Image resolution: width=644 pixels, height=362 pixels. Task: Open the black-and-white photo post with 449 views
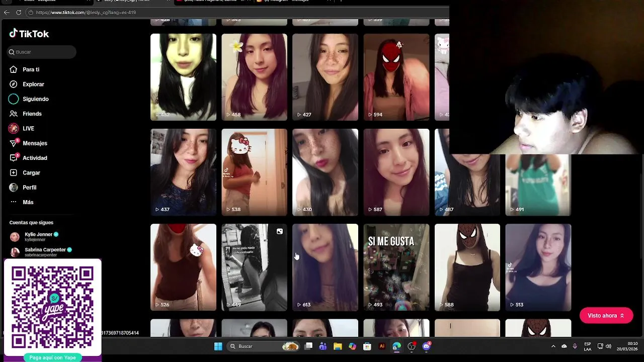click(254, 267)
